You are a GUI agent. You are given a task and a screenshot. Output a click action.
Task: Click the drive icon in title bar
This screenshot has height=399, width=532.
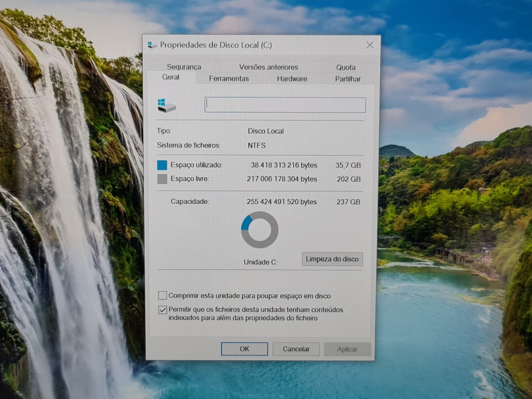[x=152, y=45]
